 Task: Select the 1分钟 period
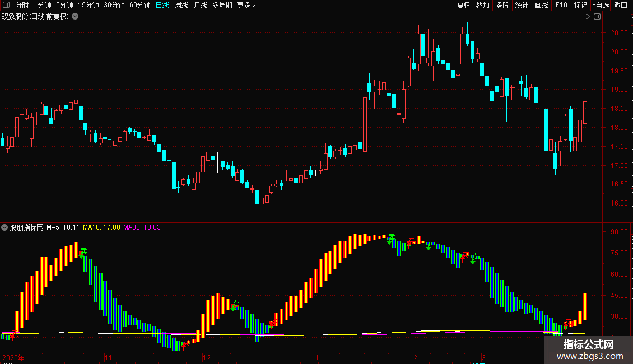[x=43, y=5]
